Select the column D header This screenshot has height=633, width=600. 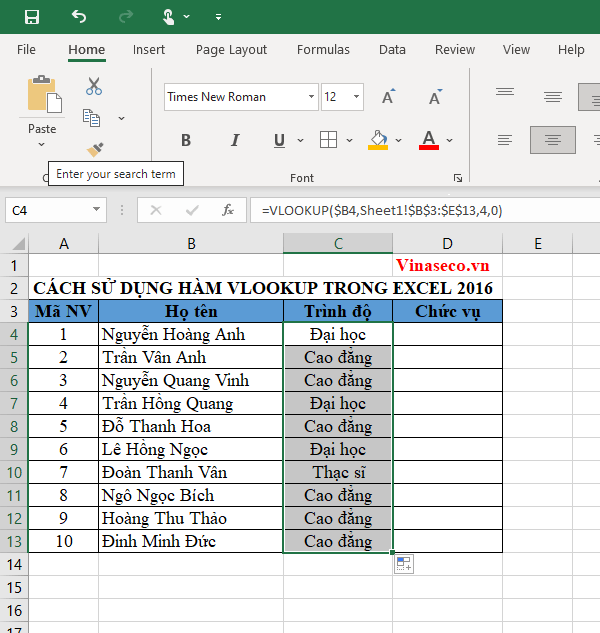tap(447, 244)
